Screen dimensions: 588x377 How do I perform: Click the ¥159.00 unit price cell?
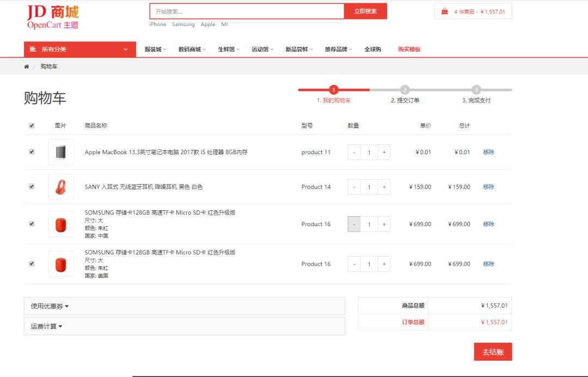pyautogui.click(x=420, y=187)
